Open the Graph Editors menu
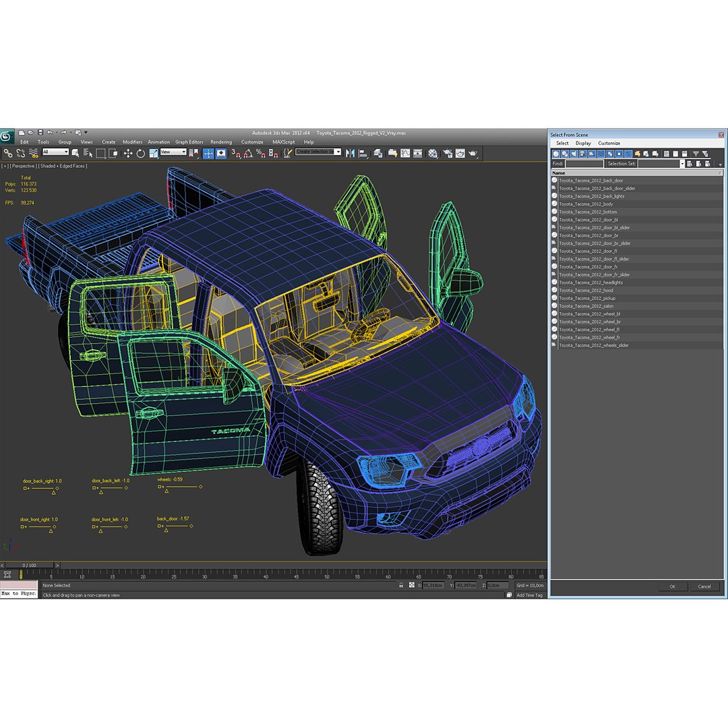This screenshot has width=728, height=728. [189, 142]
